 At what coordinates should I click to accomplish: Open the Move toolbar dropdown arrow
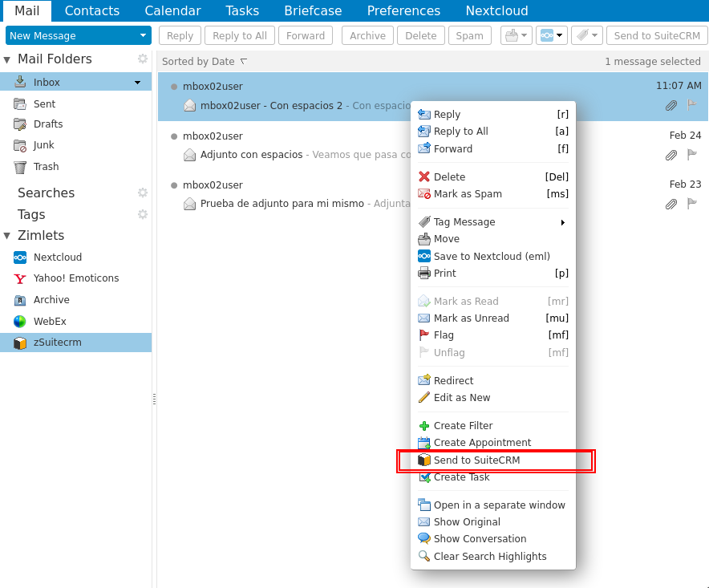[x=524, y=35]
